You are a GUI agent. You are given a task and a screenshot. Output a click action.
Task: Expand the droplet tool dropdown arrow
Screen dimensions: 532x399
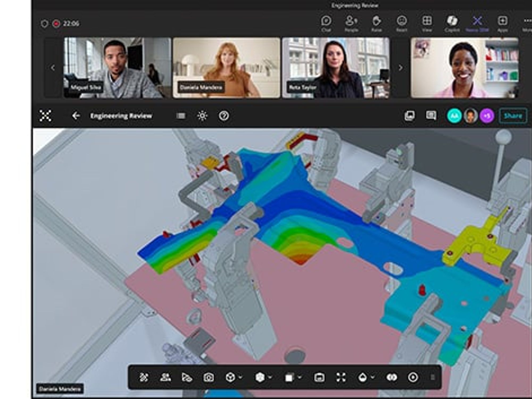(373, 377)
